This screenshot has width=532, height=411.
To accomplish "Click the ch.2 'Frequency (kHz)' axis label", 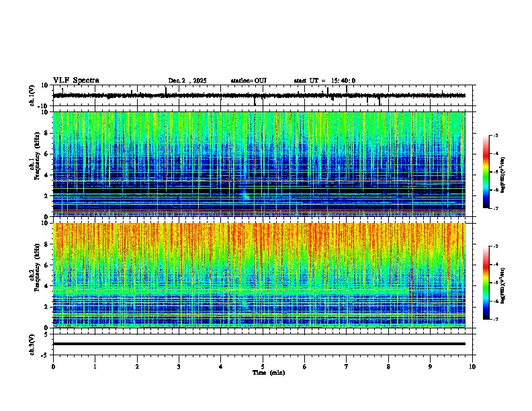I will pyautogui.click(x=37, y=267).
